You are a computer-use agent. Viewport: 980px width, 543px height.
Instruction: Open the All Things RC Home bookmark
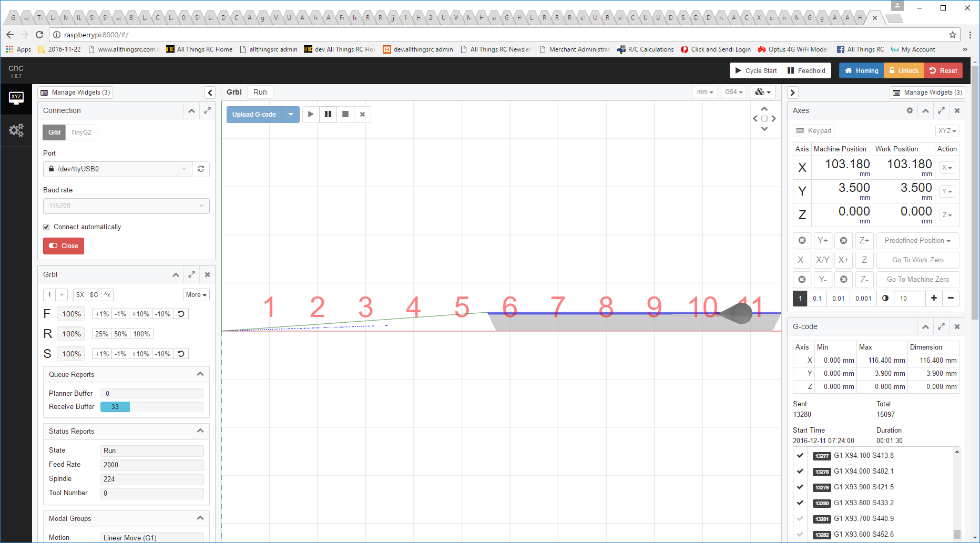199,49
